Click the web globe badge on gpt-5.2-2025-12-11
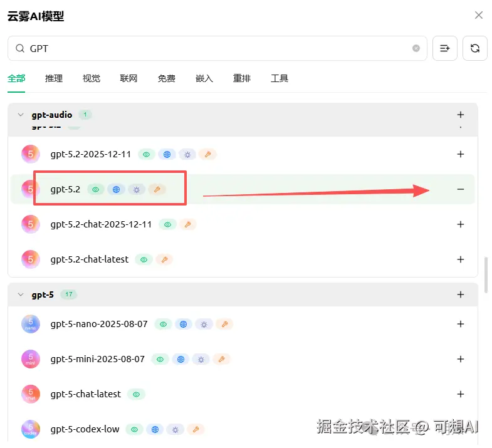The image size is (492, 448). point(167,154)
